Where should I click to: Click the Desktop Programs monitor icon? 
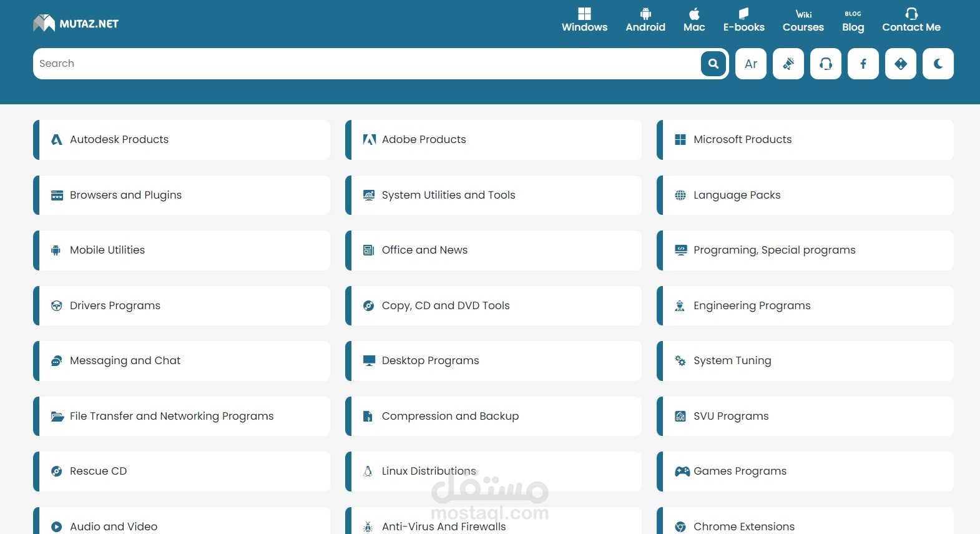369,361
